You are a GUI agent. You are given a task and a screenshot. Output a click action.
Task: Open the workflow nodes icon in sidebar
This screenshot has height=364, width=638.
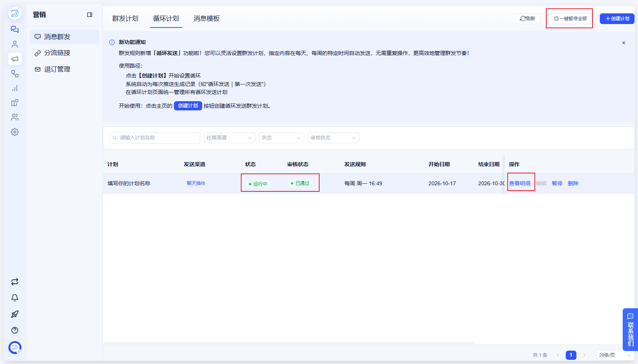pos(15,74)
